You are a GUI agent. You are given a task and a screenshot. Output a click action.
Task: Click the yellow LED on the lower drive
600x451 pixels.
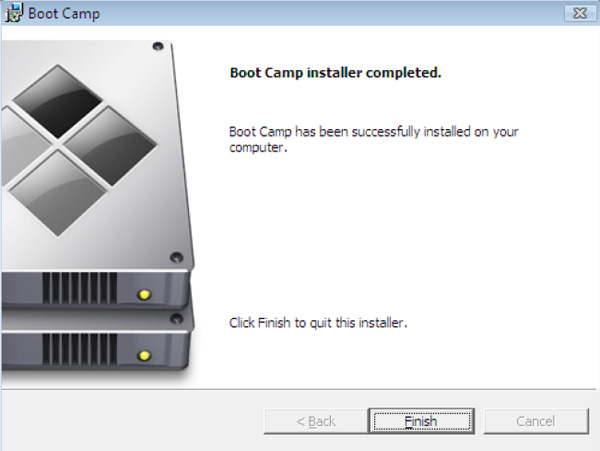[x=144, y=356]
